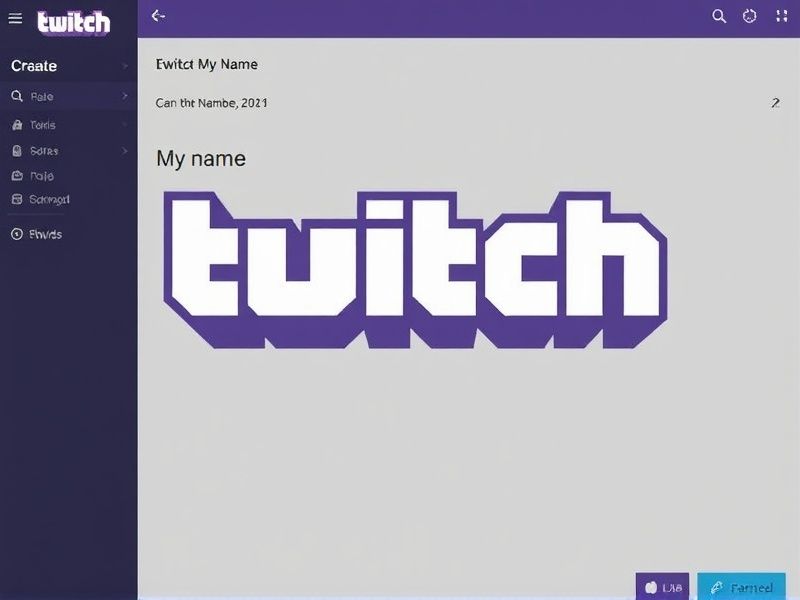Expand the Tonis row chevron
This screenshot has width=800, height=600.
tap(125, 124)
